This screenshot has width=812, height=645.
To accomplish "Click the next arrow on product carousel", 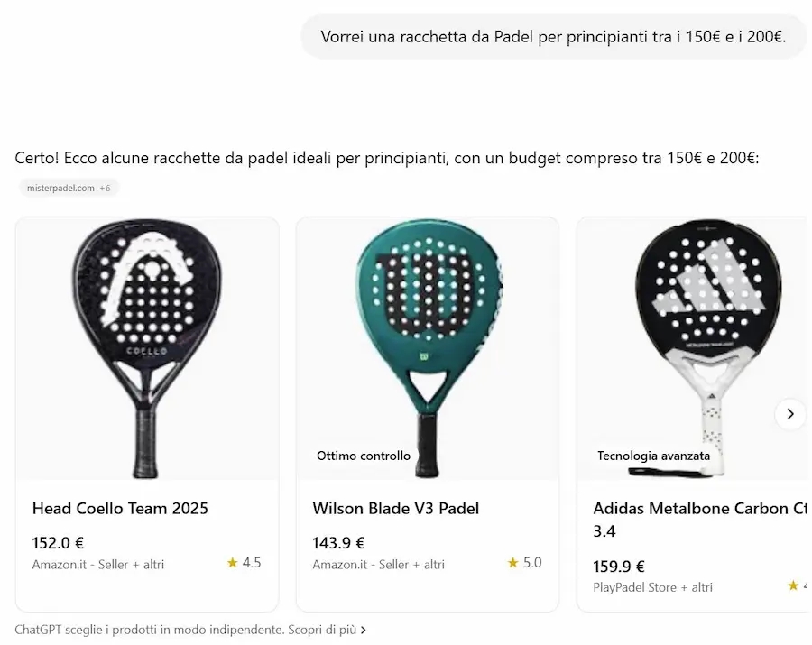I will (x=789, y=413).
